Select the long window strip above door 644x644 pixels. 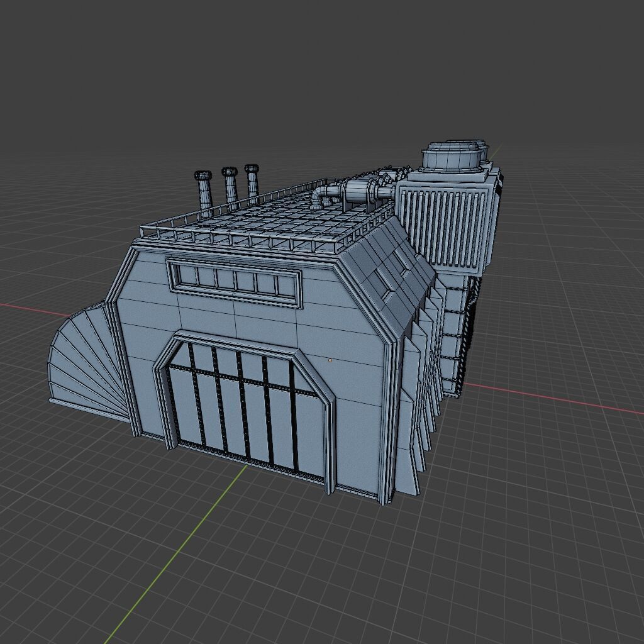pos(234,282)
